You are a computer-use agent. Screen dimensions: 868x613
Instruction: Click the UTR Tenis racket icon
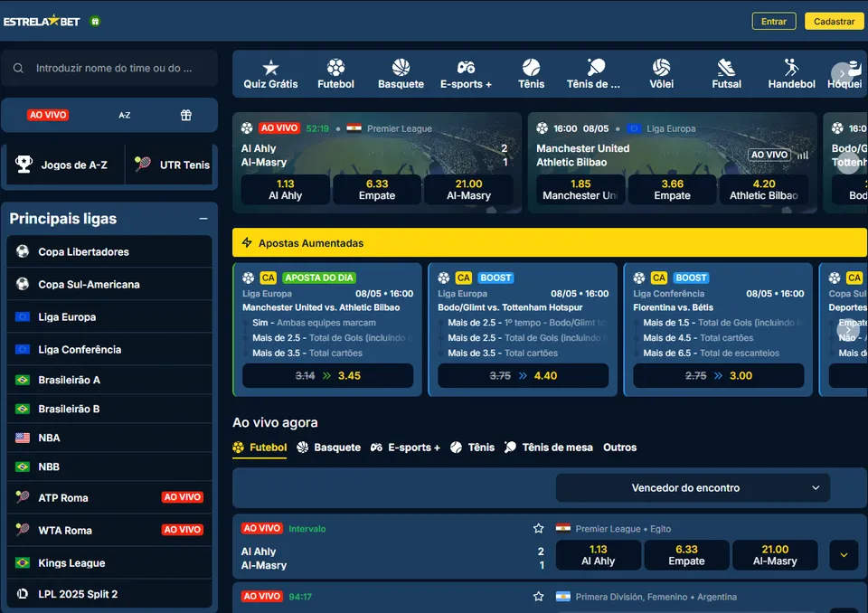[143, 164]
